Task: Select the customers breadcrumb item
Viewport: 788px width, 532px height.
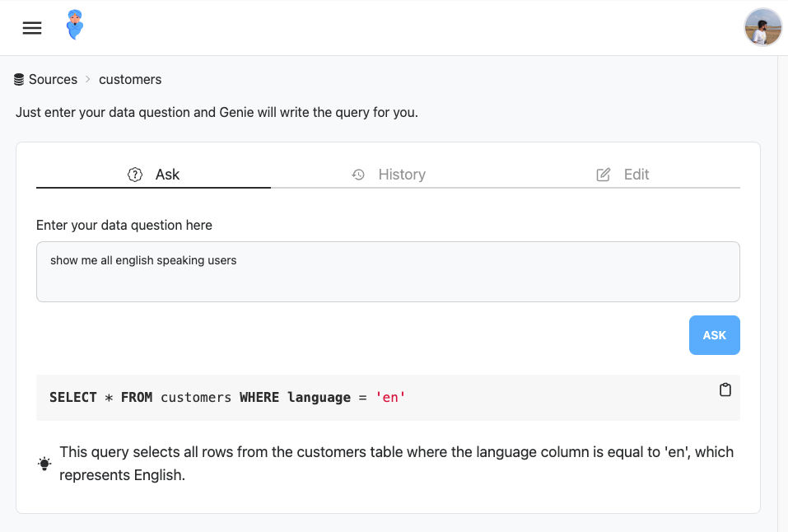Action: (x=130, y=80)
